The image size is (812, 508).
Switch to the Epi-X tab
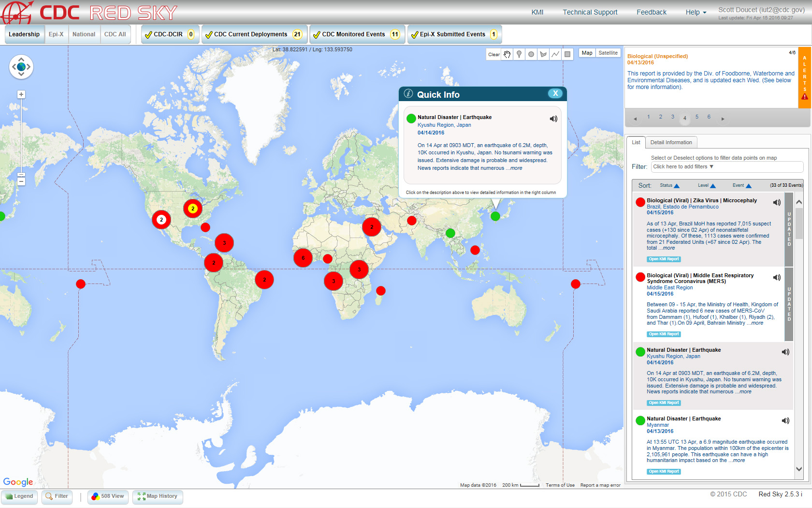point(56,34)
